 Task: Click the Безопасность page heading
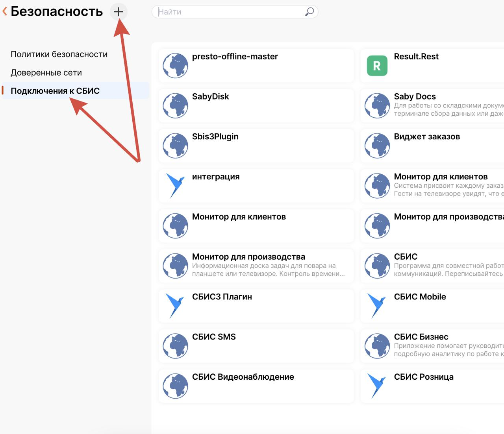point(57,12)
